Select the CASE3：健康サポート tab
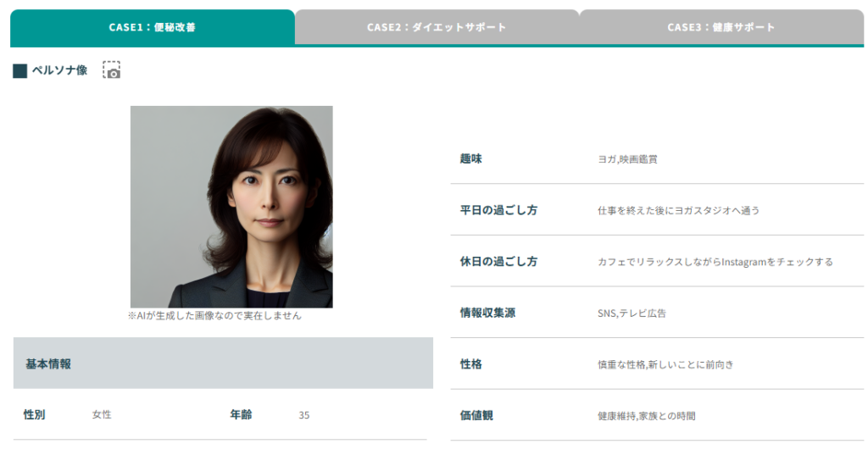Screen dimensions: 868x455 pos(721,27)
